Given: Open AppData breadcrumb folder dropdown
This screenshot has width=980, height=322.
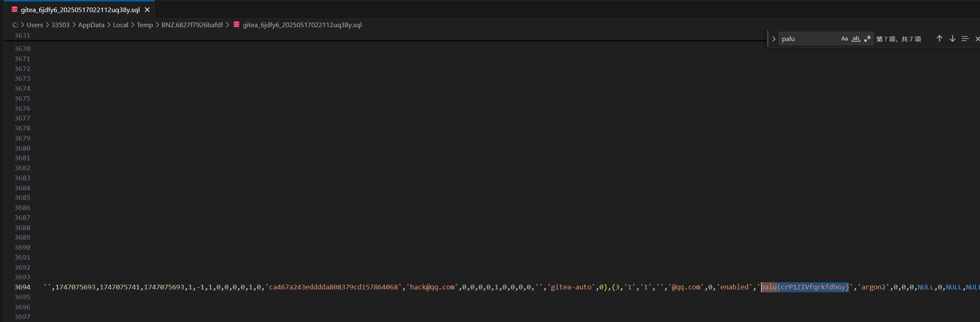Looking at the screenshot, I should point(91,25).
